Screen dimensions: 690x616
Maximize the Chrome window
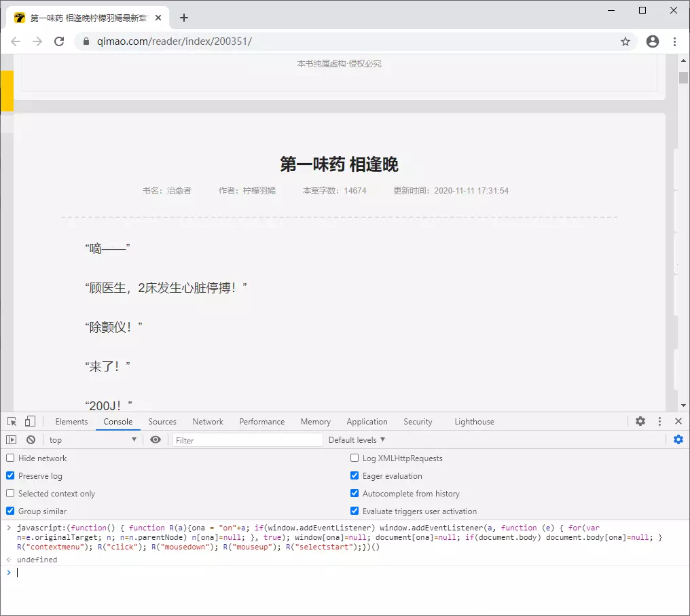point(642,10)
